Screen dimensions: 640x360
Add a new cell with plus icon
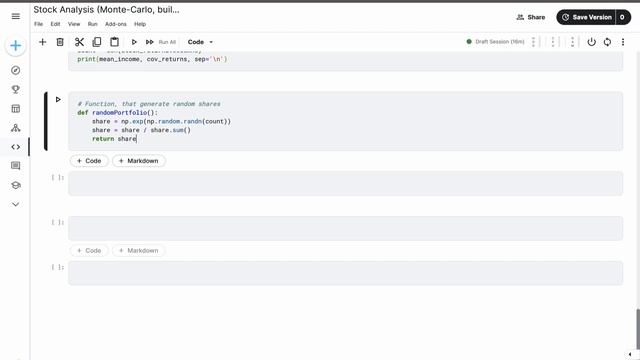42,42
